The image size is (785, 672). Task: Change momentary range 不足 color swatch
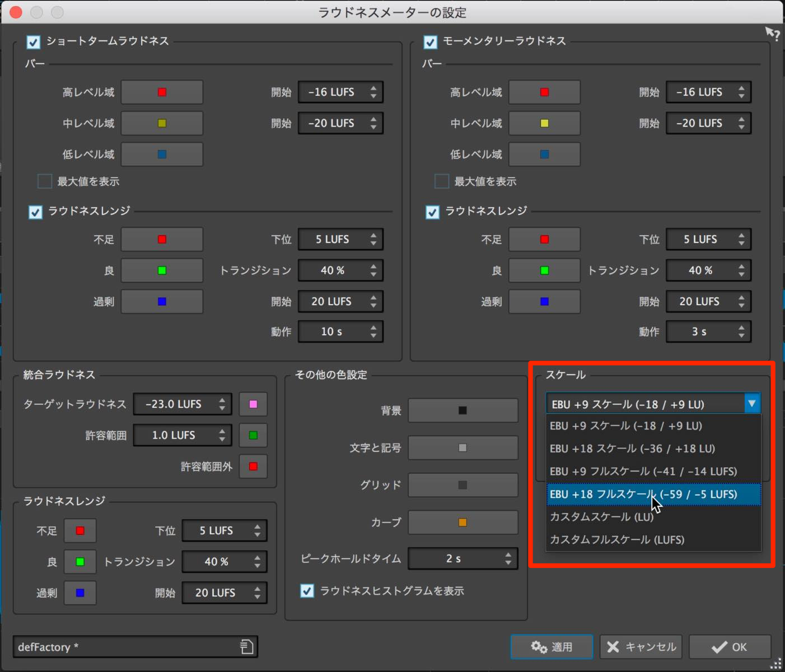544,240
